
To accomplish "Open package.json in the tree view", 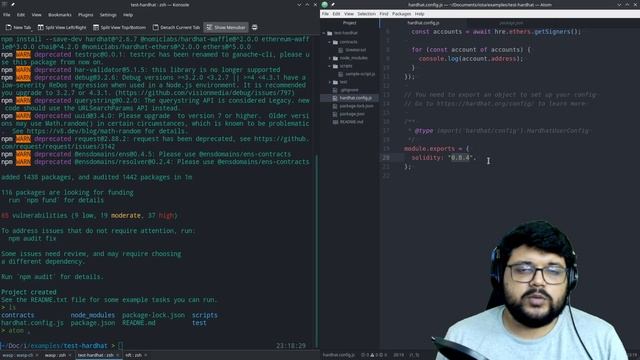I will tap(352, 114).
